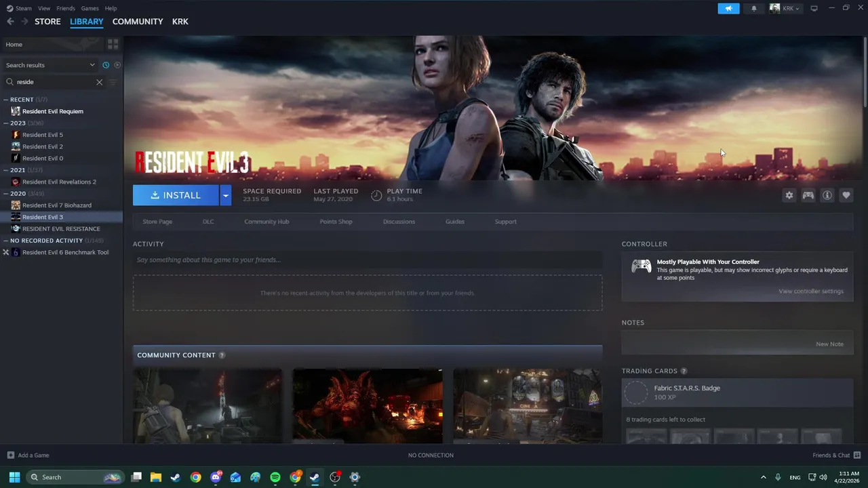Add game to favorites heart icon
The height and width of the screenshot is (488, 868).
(x=846, y=195)
